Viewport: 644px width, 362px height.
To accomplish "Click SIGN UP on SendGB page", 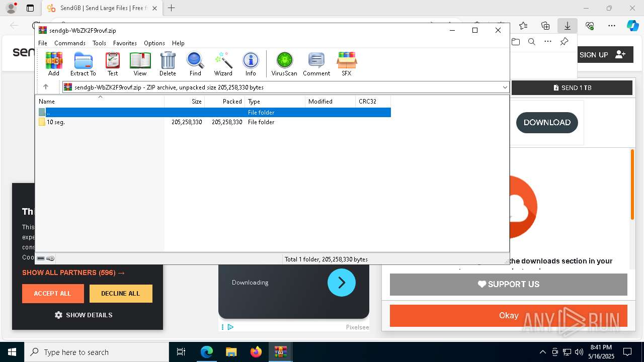I will pos(603,55).
